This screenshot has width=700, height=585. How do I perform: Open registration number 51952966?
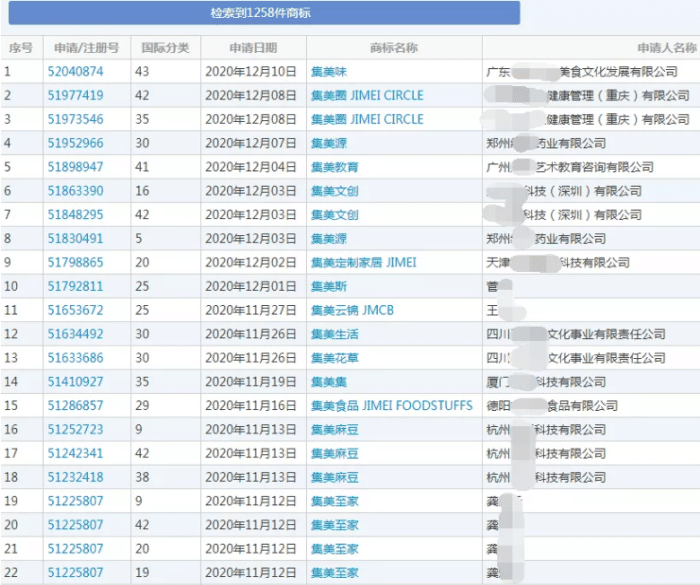click(75, 143)
